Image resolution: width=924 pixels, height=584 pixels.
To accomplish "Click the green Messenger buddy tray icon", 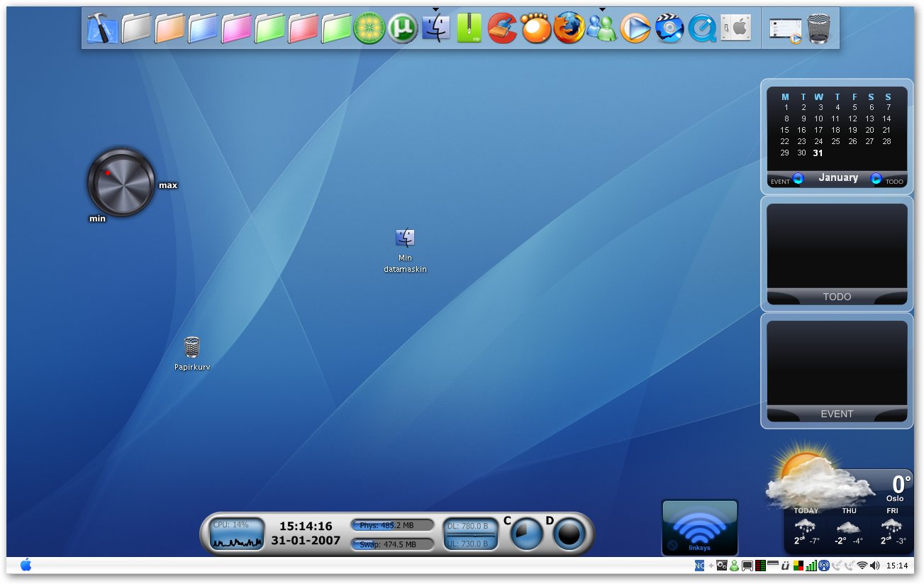I will 735,566.
